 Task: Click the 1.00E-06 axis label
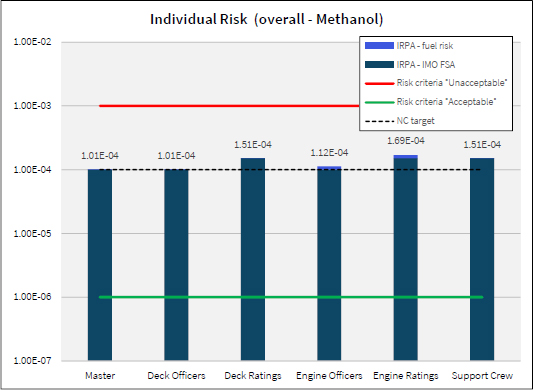tap(32, 297)
